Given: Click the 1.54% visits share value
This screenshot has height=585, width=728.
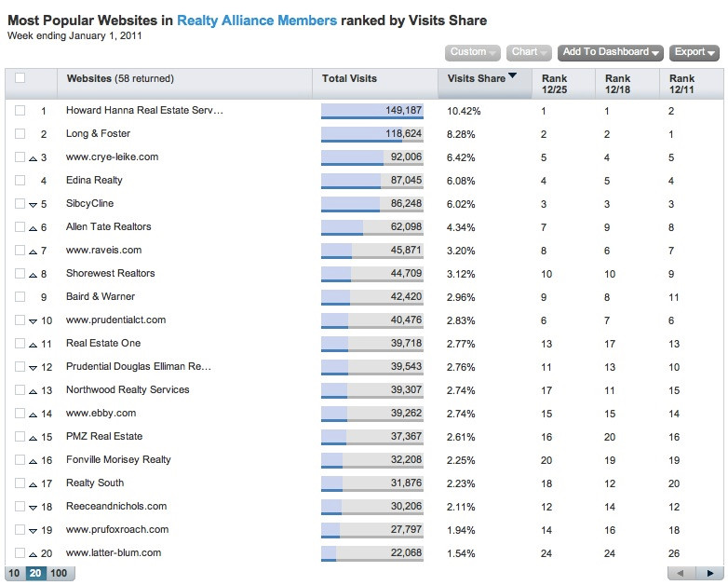Looking at the screenshot, I should (461, 553).
